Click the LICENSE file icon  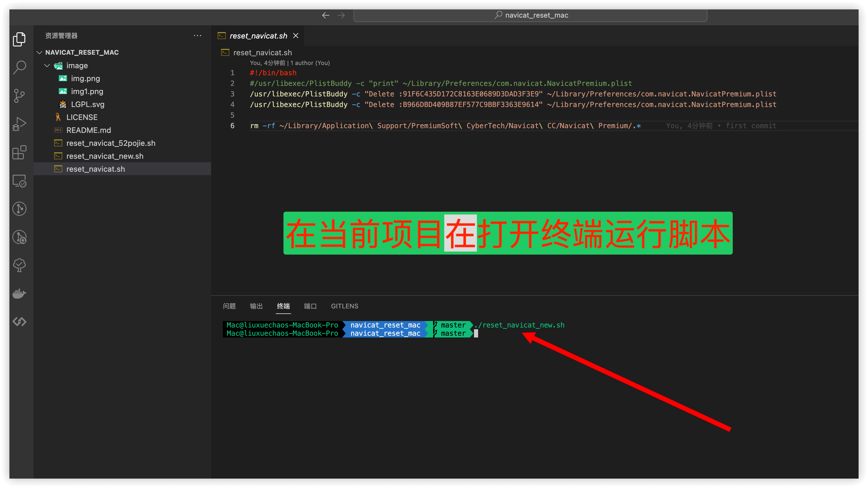tap(58, 117)
